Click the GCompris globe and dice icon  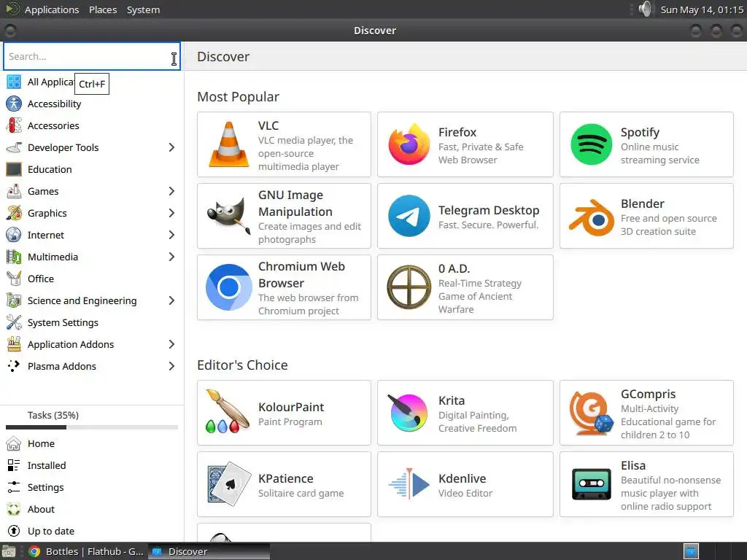591,413
